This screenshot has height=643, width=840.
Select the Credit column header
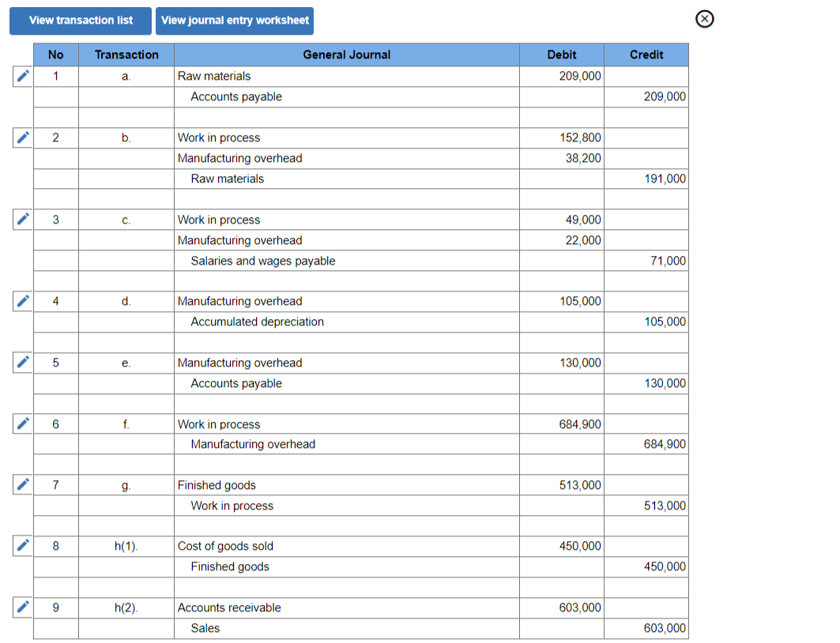[x=646, y=55]
